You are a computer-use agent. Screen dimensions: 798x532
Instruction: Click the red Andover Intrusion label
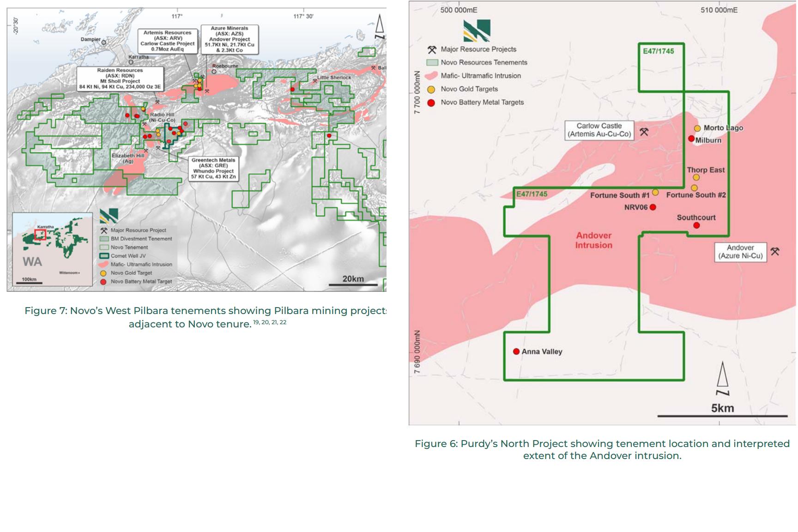click(593, 240)
